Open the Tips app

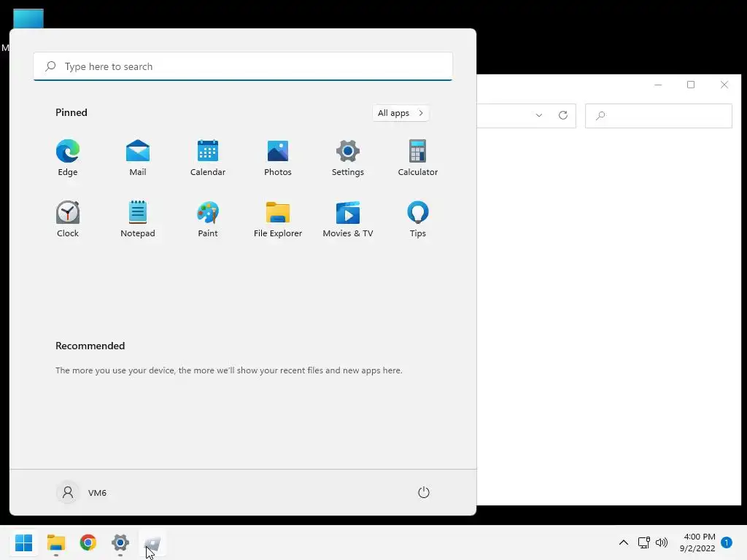click(418, 219)
